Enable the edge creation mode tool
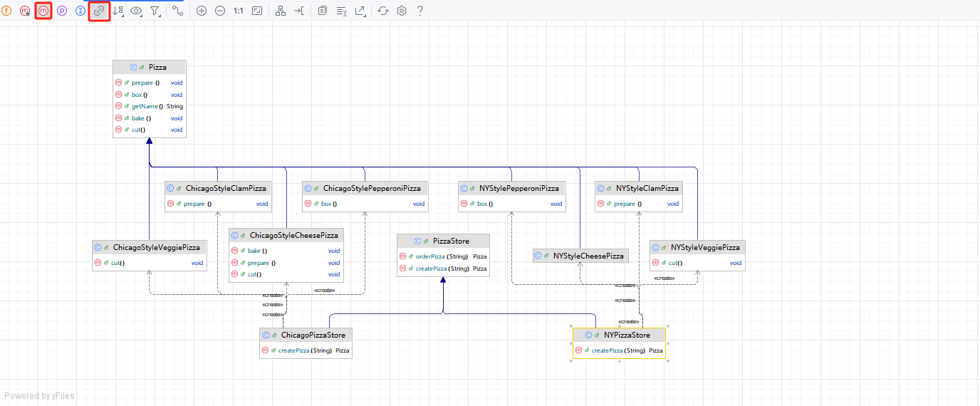Image resolution: width=980 pixels, height=406 pixels. tap(178, 11)
